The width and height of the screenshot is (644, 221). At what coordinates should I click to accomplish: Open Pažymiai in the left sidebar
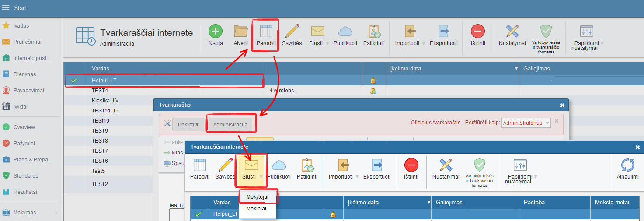pyautogui.click(x=24, y=143)
